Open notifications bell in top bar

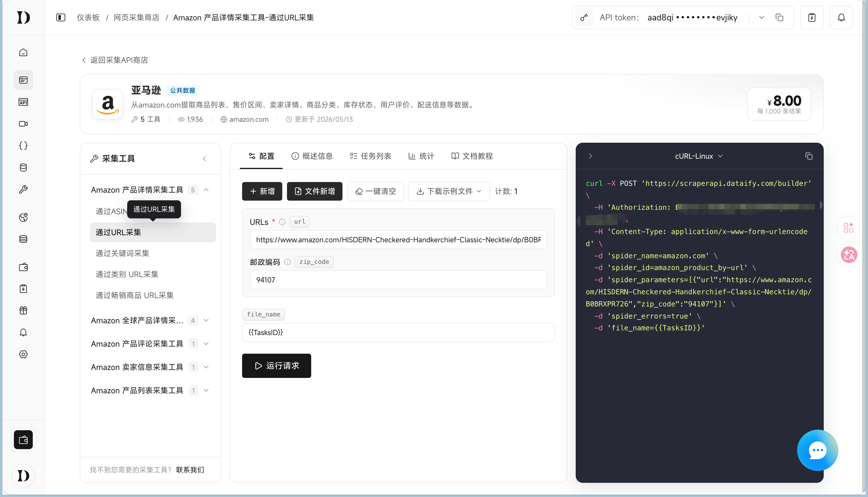pyautogui.click(x=841, y=17)
